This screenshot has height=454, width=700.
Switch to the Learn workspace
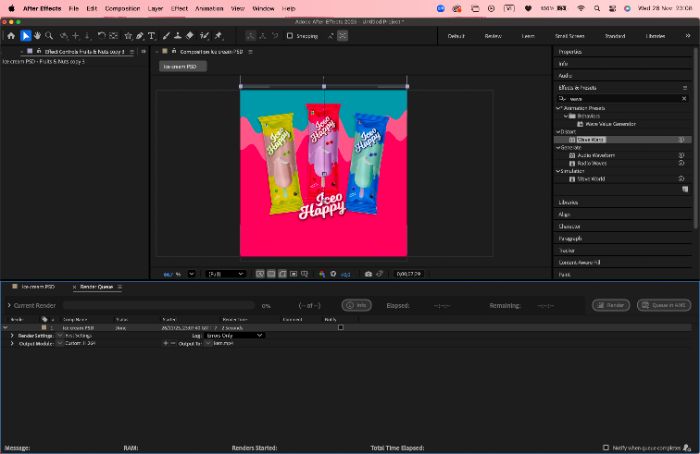pyautogui.click(x=528, y=36)
